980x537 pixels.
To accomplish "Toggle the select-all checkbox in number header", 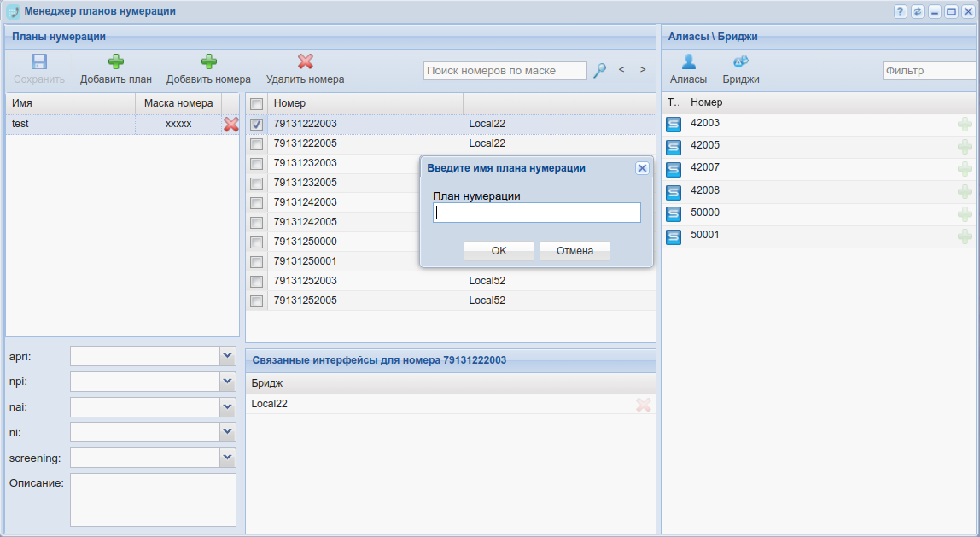I will 256,103.
